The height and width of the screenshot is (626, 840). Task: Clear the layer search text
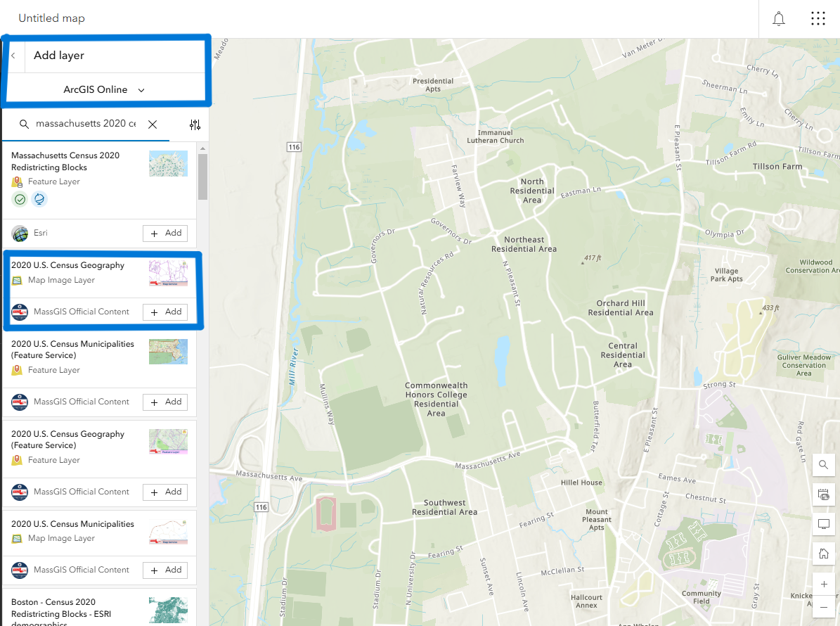pos(153,124)
